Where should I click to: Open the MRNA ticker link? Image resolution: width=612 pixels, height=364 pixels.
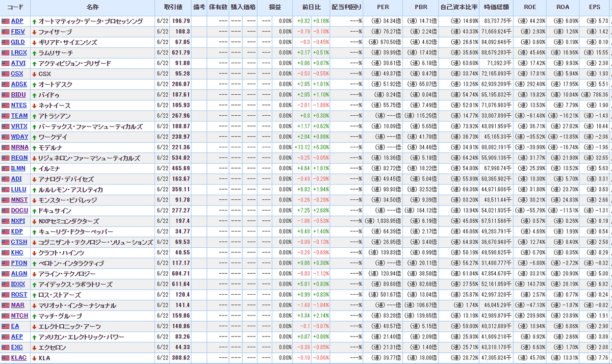19,148
